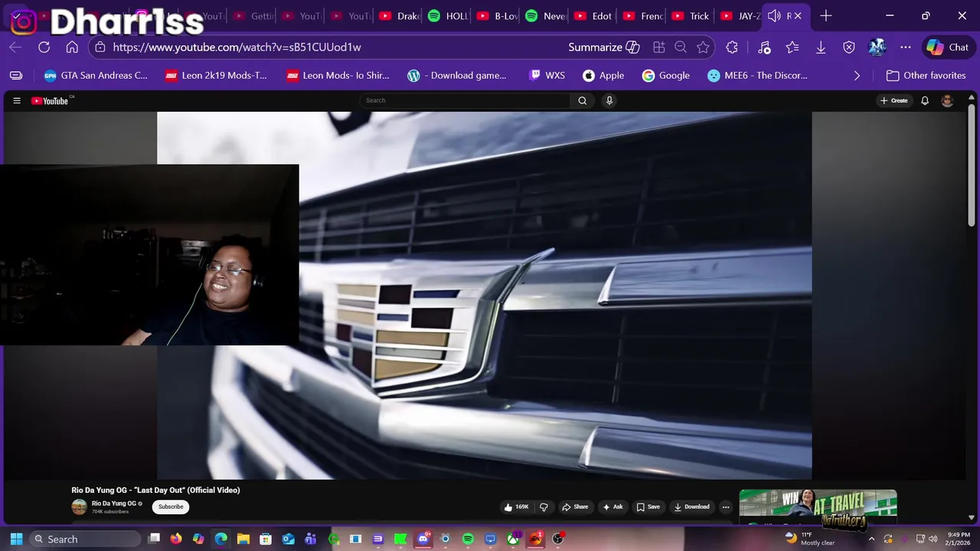Viewport: 980px width, 551px height.
Task: Open Google bookmark
Action: point(666,76)
